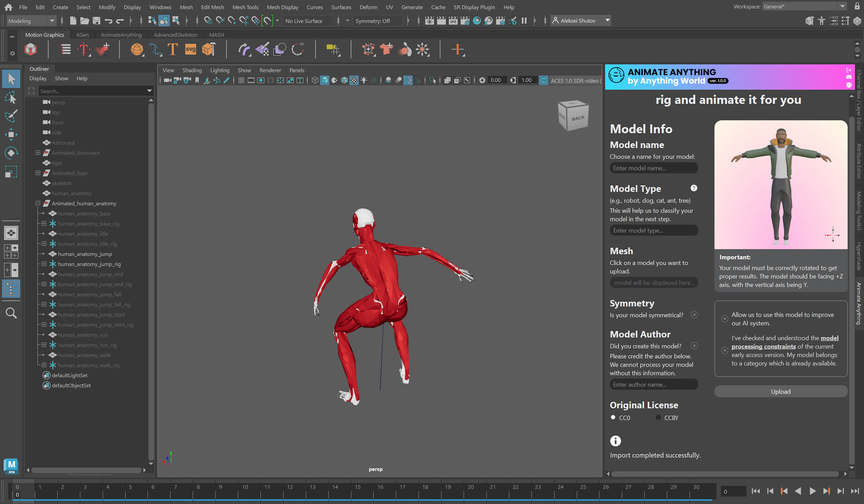The image size is (864, 504).
Task: Activate the Rotate tool in toolbox
Action: click(11, 153)
